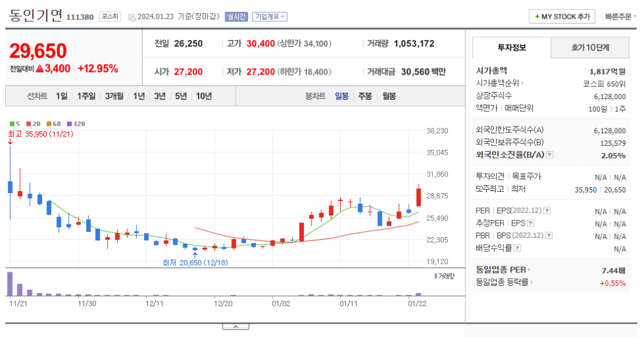Click the 코스피 market label

click(x=110, y=17)
